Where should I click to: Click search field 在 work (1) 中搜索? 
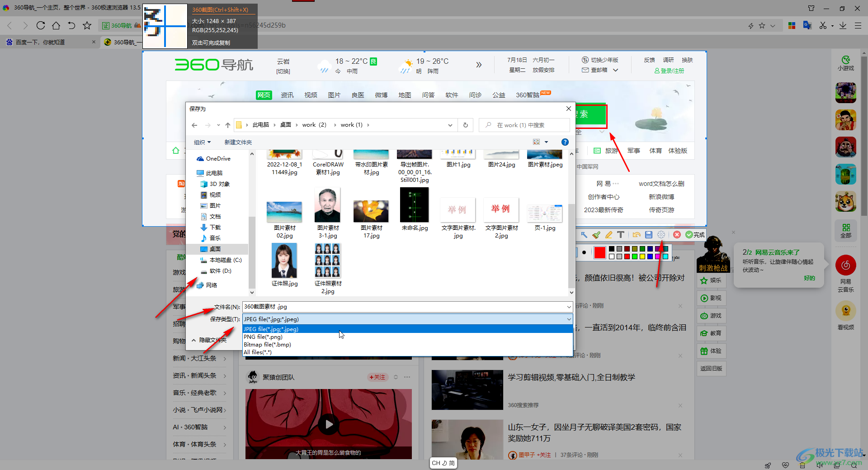tap(524, 125)
